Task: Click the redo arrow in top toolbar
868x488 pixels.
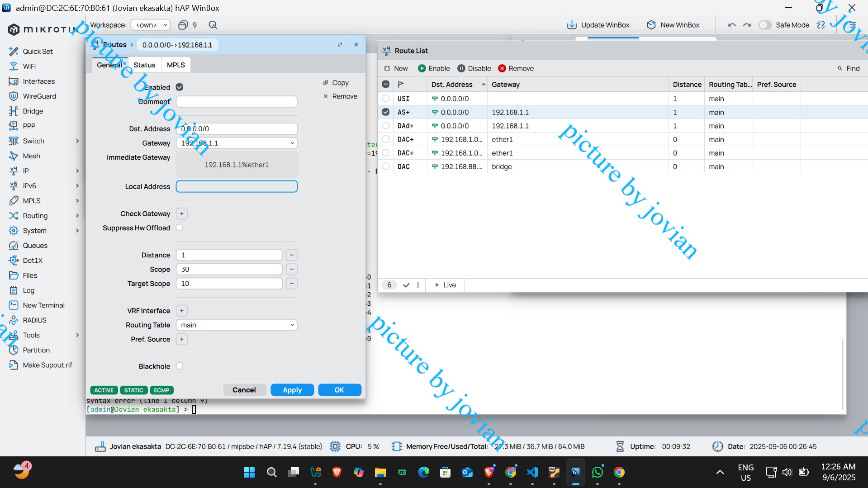Action: (747, 25)
